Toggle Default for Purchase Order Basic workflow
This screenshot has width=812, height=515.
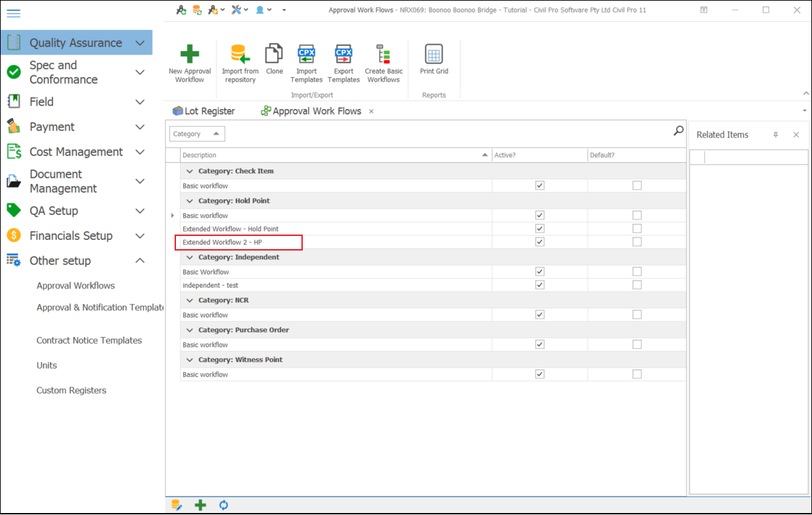(637, 344)
